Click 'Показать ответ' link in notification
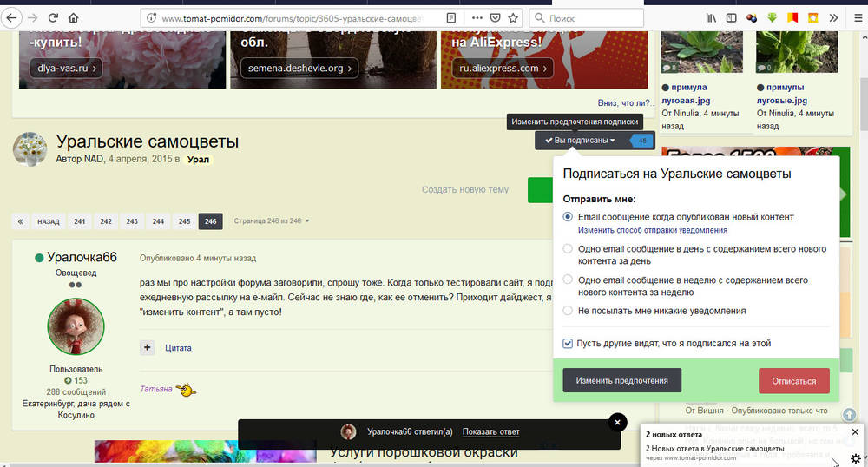 coord(490,431)
